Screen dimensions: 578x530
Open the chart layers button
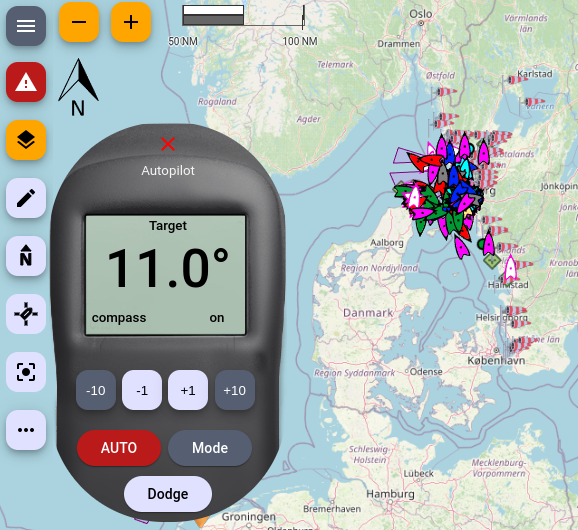26,140
